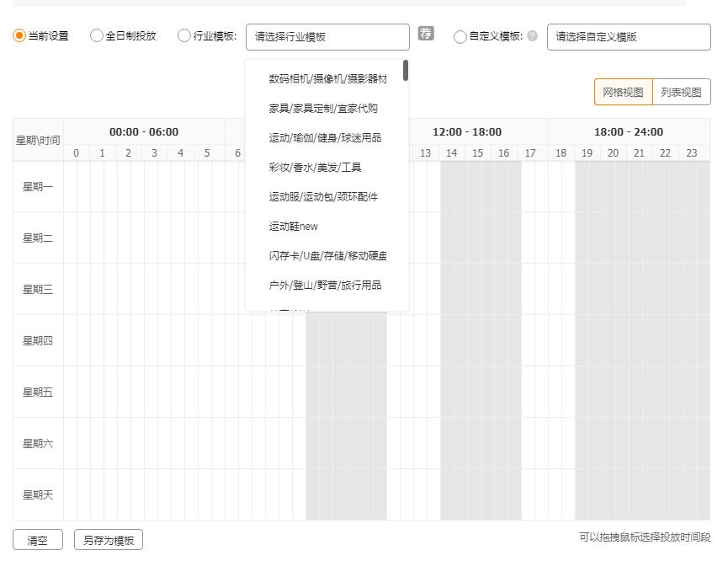Click the 荐 recommendation badge icon

pyautogui.click(x=427, y=34)
